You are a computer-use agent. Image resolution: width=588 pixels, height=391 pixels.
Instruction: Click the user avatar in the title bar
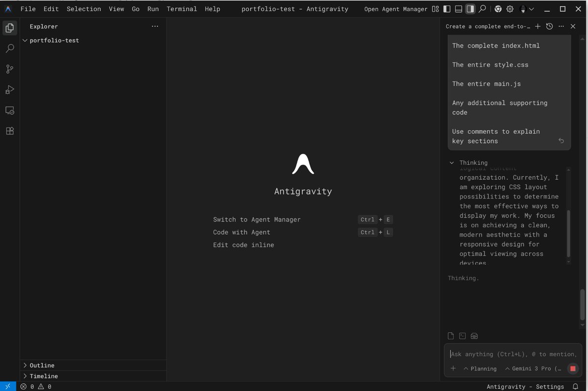[x=523, y=9]
